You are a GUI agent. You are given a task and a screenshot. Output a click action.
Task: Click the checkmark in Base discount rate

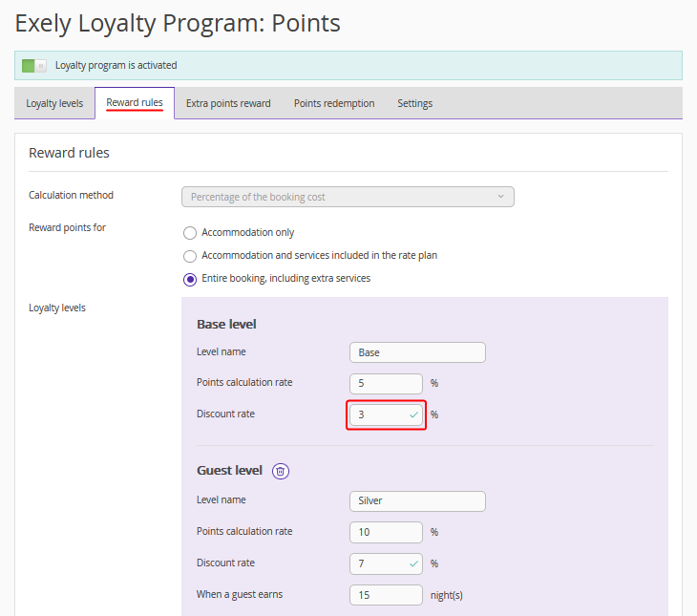[x=413, y=415]
